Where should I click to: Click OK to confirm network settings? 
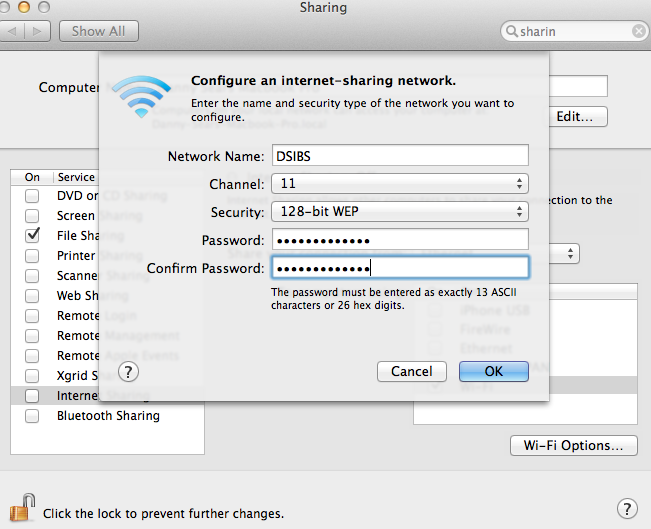pos(494,371)
